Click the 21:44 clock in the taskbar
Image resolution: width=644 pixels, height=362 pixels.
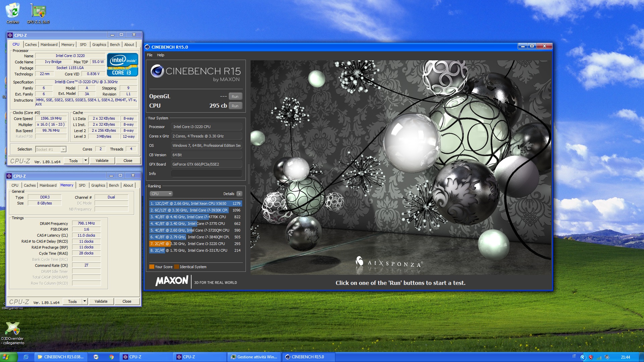625,357
